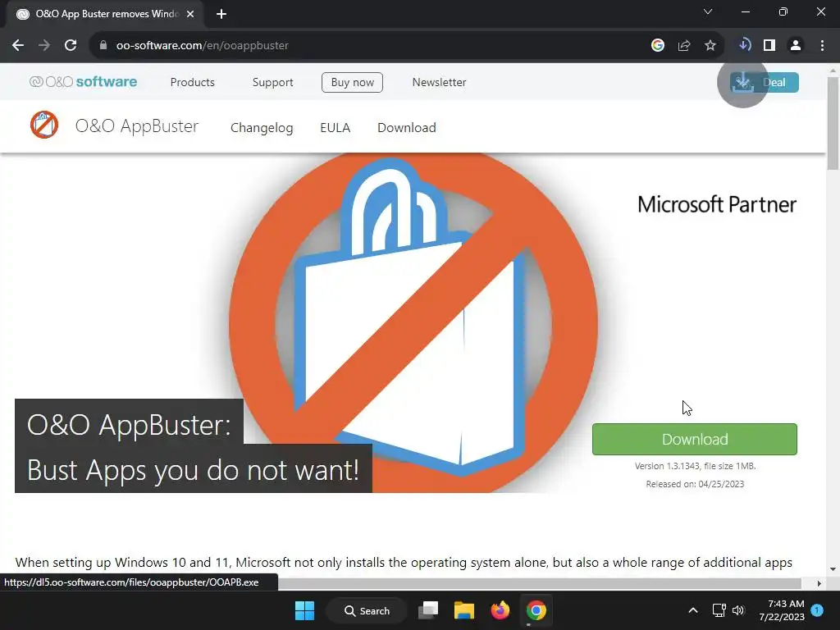Click the scrollbar down arrow
Viewport: 840px width, 630px height.
[x=833, y=569]
